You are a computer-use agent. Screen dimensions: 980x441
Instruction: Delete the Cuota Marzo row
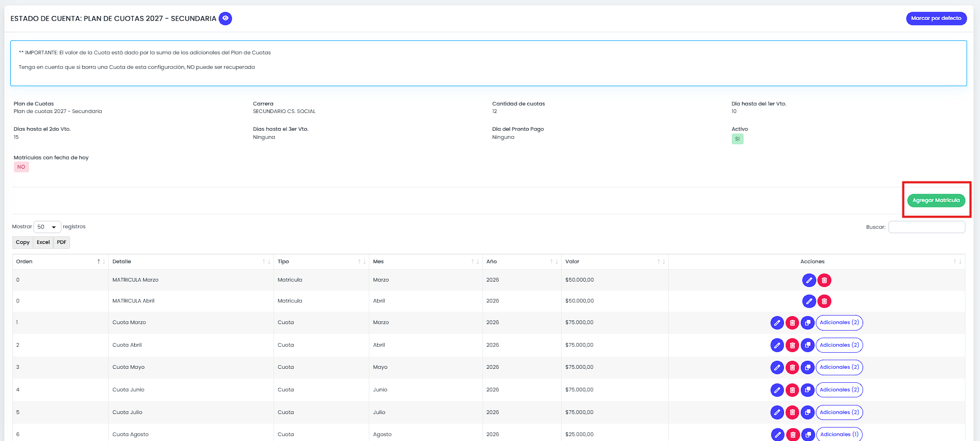tap(792, 323)
